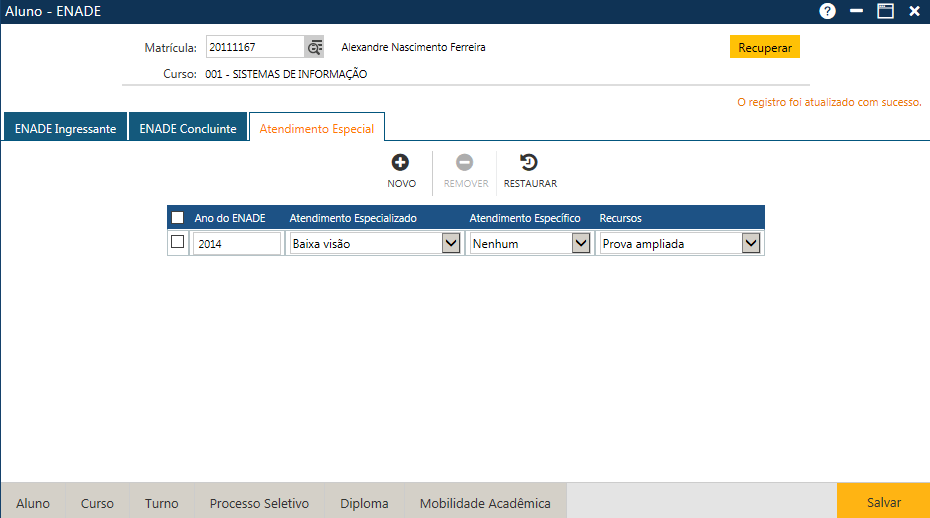Maximize the Aluno - ENADE window
930x518 pixels.
tap(885, 11)
